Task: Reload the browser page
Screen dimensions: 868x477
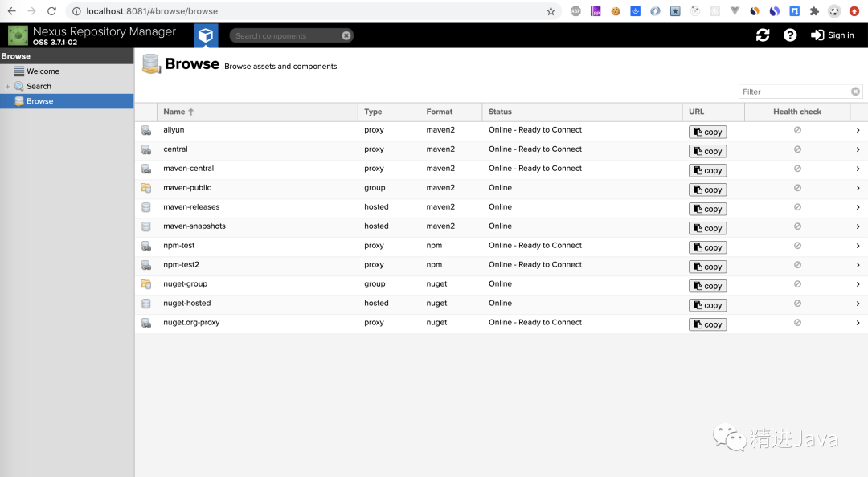Action: point(51,11)
